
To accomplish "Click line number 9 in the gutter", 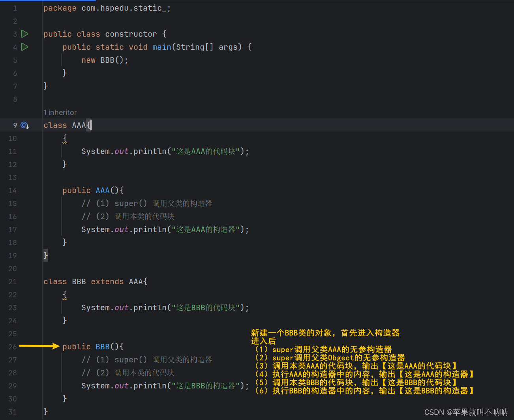I will coord(15,126).
